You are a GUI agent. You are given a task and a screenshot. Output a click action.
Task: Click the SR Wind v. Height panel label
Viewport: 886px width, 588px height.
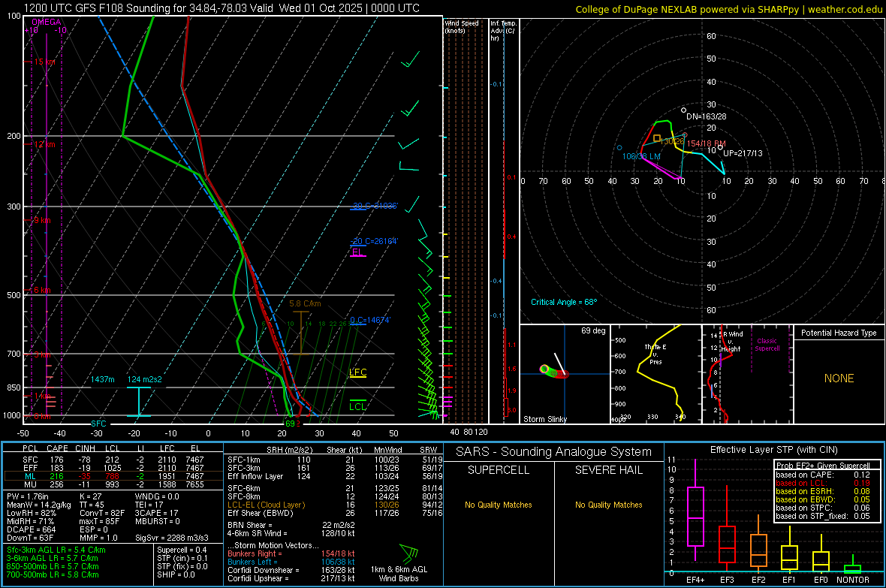731,342
